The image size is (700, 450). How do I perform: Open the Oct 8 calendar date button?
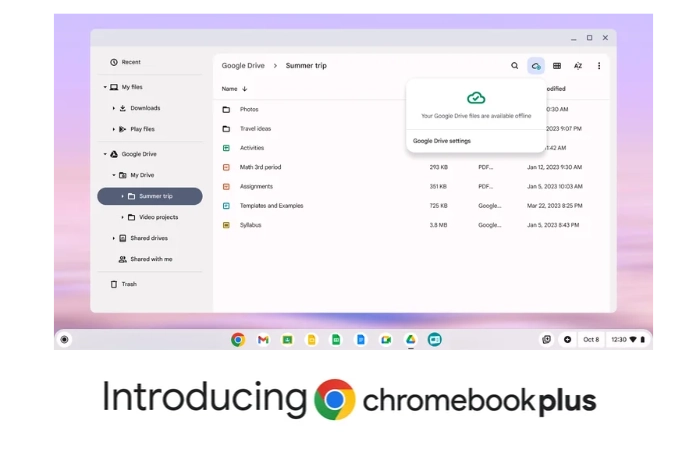(591, 340)
